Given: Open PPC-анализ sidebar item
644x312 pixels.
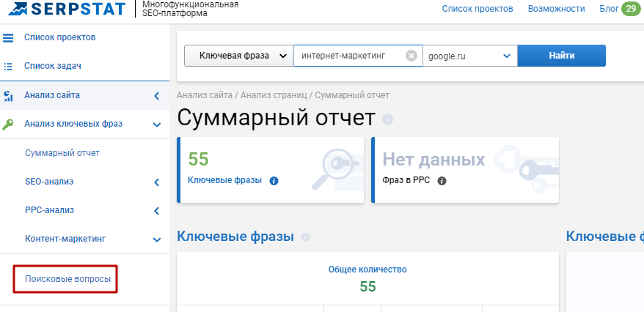Looking at the screenshot, I should pyautogui.click(x=50, y=210).
